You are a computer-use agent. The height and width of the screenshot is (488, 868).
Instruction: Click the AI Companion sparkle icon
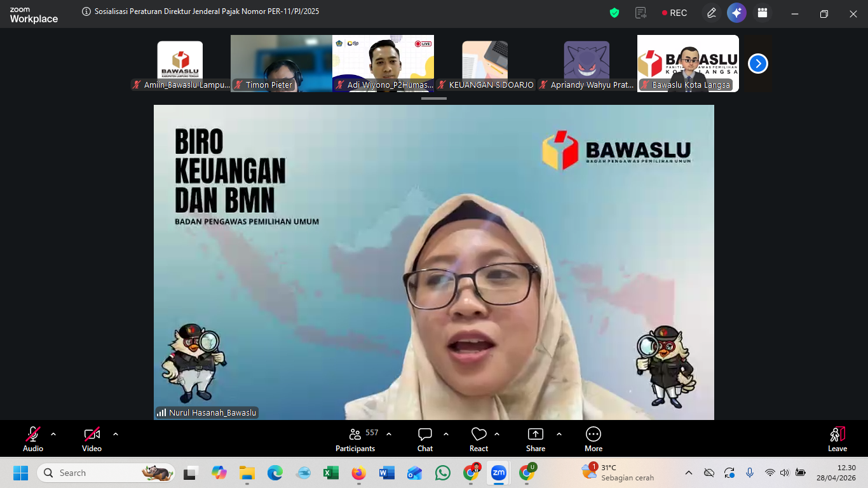[x=736, y=13]
